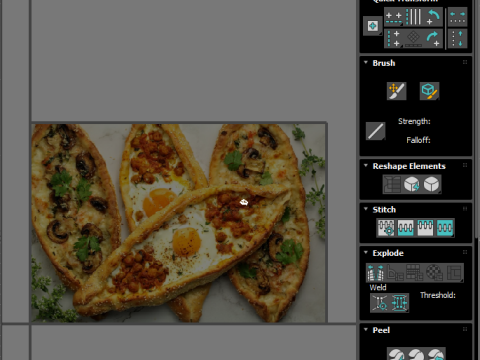
Task: Activate the Relax brush tool
Action: [x=429, y=91]
